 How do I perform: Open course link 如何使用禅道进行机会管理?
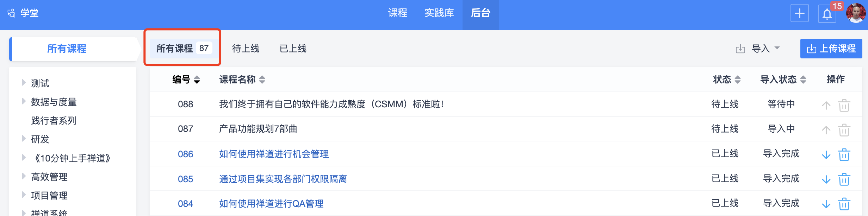274,154
